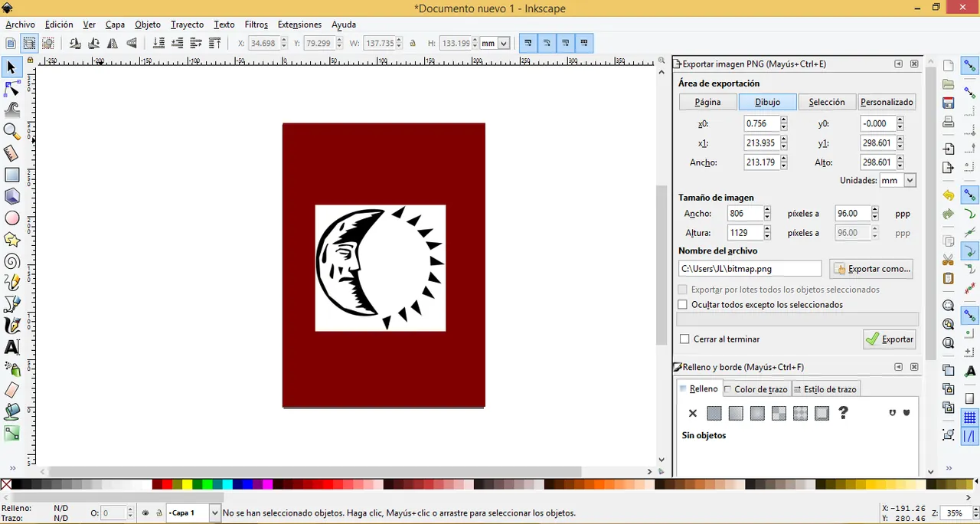Viewport: 980px width, 524px height.
Task: Select the 3D box tool
Action: coord(11,197)
